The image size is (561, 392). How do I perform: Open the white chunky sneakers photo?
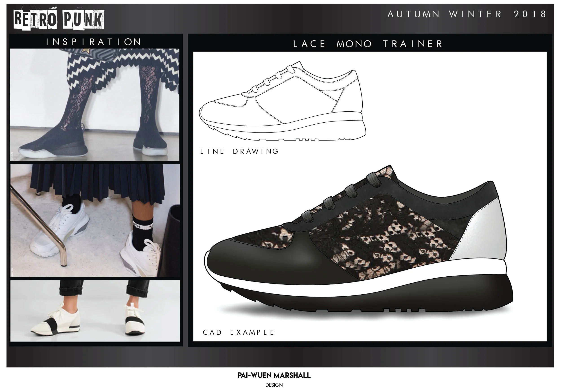pos(95,220)
